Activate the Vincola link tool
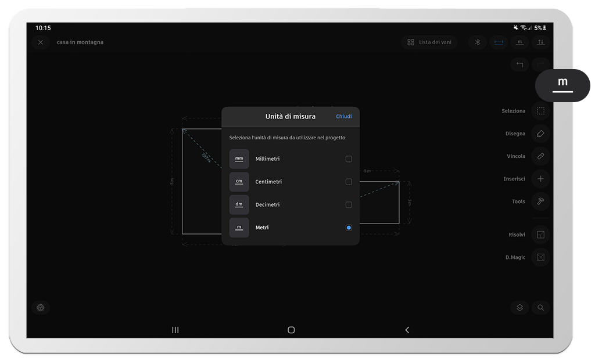 [x=540, y=156]
